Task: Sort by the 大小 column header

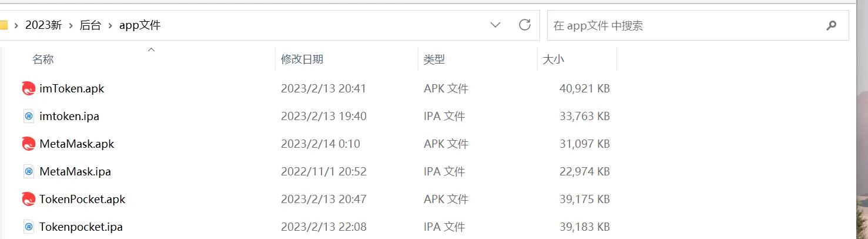Action: (x=554, y=59)
